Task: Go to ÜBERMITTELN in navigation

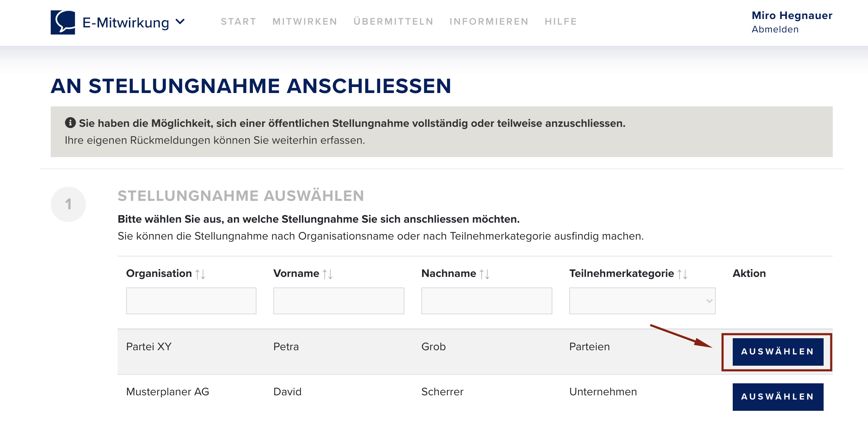Action: tap(393, 21)
